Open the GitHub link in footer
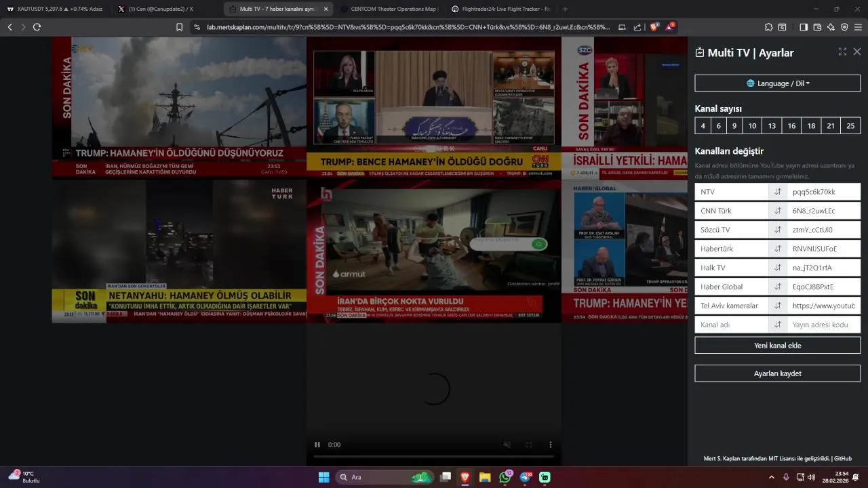 (x=843, y=459)
